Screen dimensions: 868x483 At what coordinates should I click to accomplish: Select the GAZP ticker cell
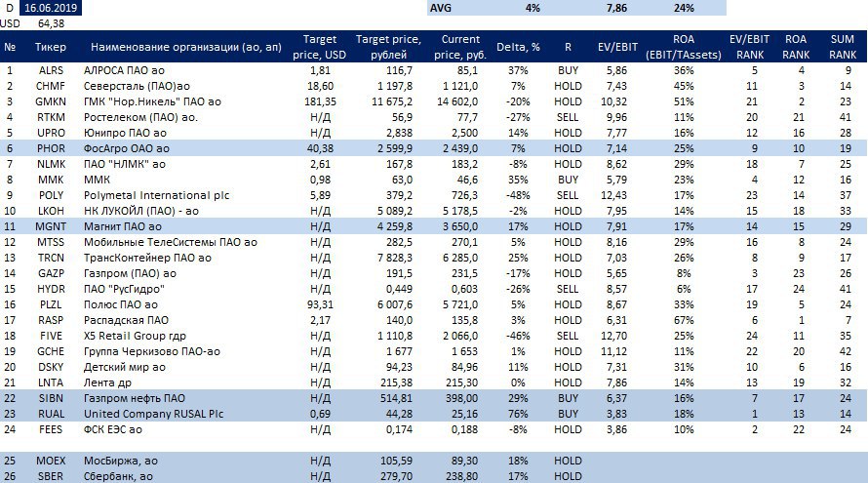point(51,273)
